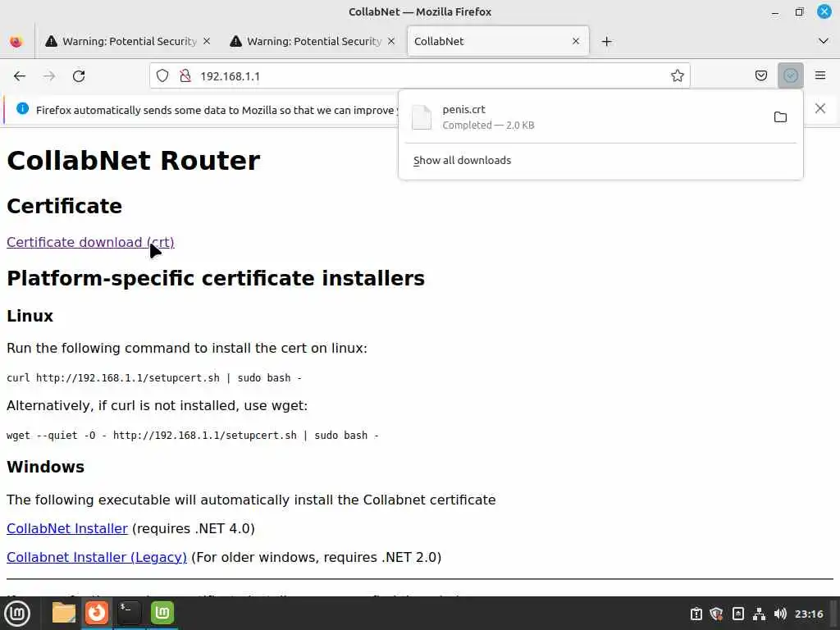Open the green Mint app in taskbar
This screenshot has height=630, width=840.
[162, 613]
